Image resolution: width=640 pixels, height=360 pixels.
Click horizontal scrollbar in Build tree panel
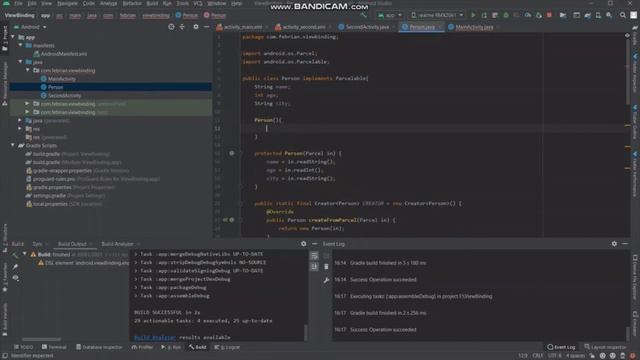41,339
